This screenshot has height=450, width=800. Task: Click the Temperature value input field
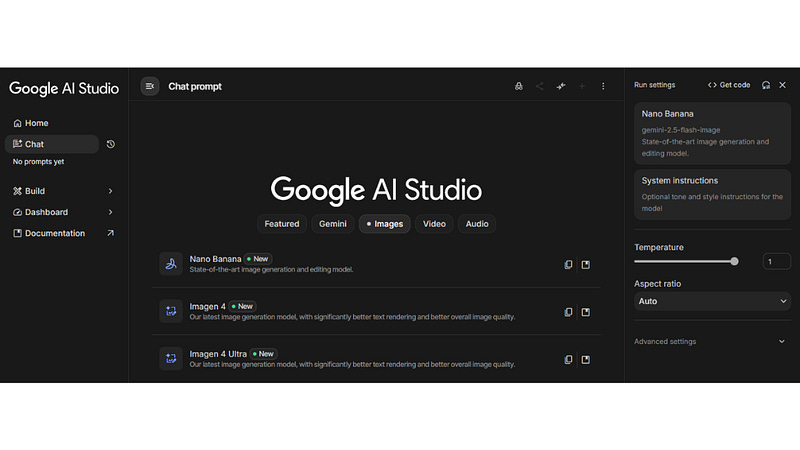pos(777,261)
